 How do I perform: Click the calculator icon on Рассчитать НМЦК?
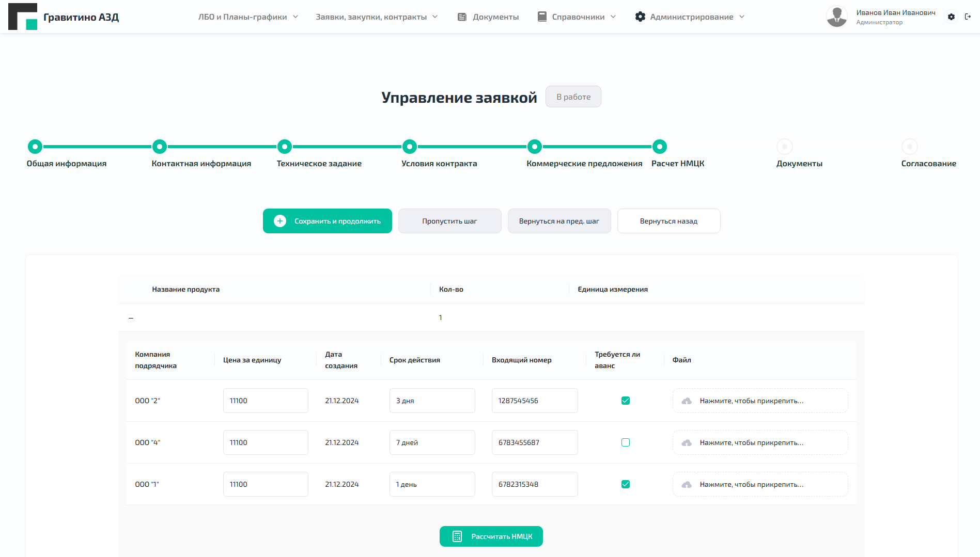point(457,536)
